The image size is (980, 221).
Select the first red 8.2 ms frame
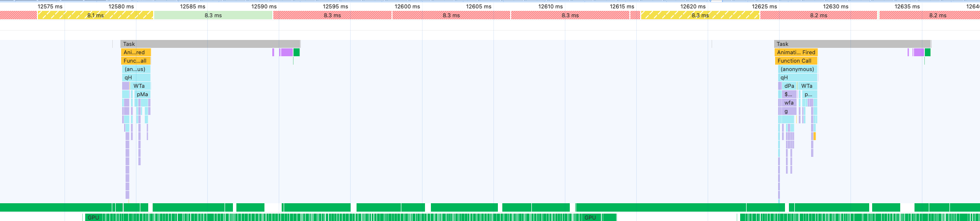coord(818,15)
